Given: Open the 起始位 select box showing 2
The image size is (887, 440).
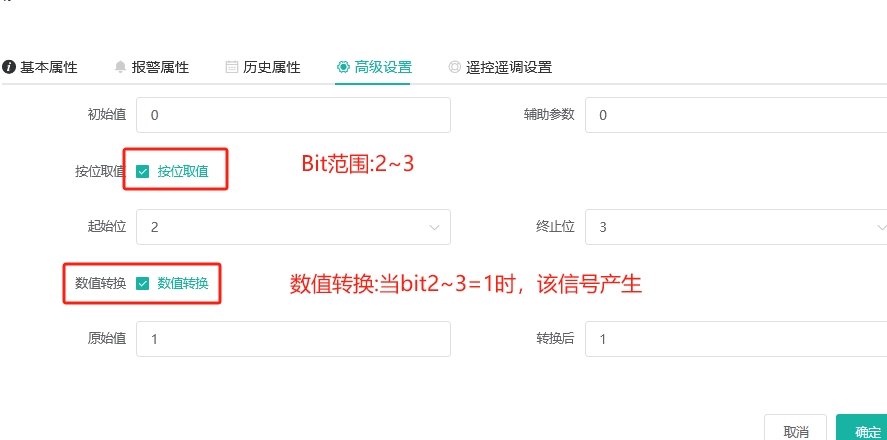Looking at the screenshot, I should (x=294, y=227).
